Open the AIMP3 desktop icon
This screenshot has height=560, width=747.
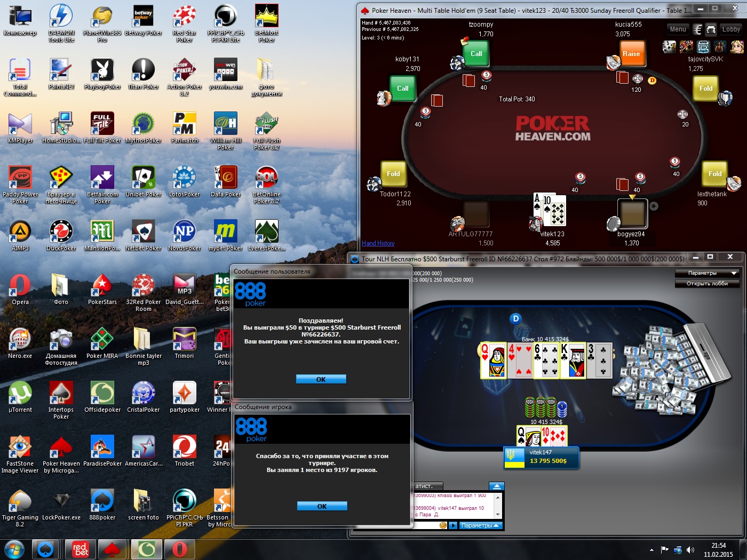(x=20, y=236)
